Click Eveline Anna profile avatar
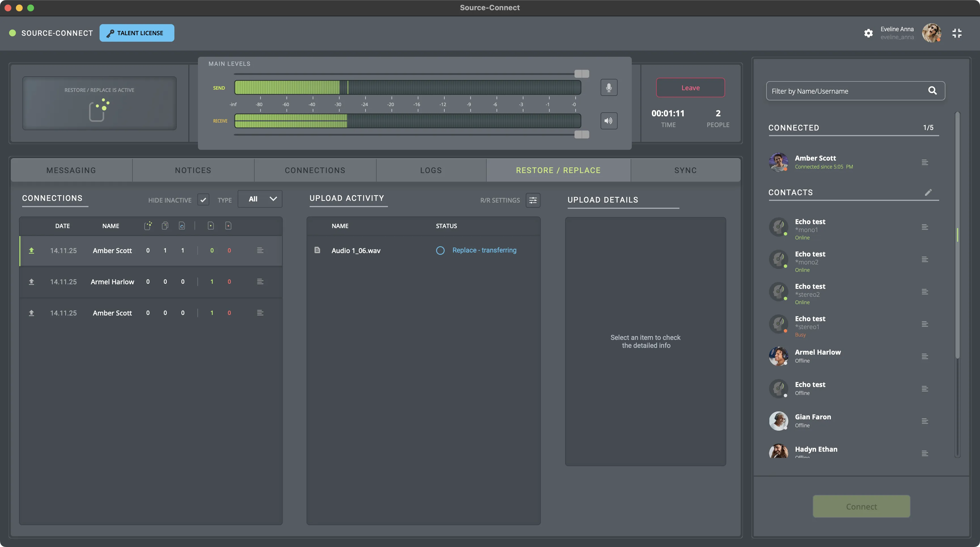 pos(931,33)
